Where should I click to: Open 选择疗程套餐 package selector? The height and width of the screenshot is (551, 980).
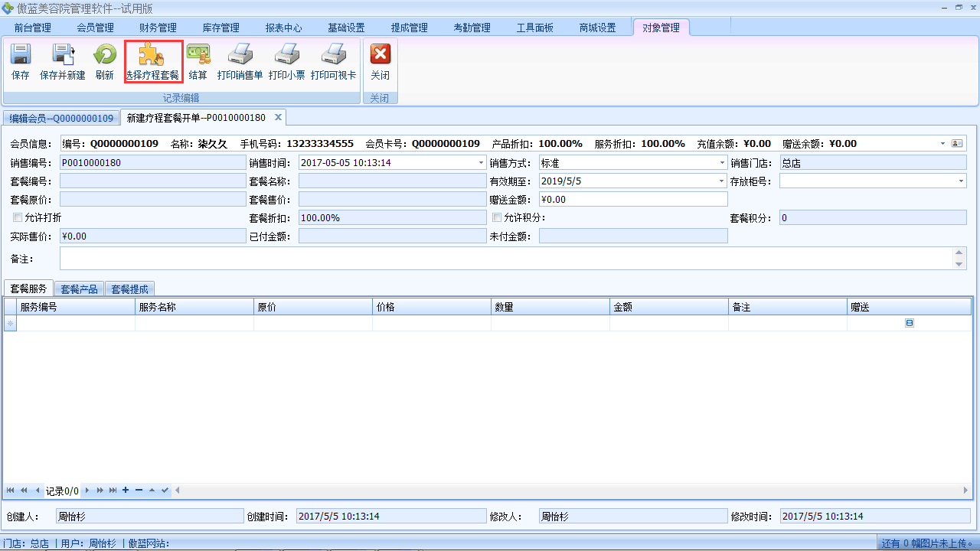click(152, 56)
